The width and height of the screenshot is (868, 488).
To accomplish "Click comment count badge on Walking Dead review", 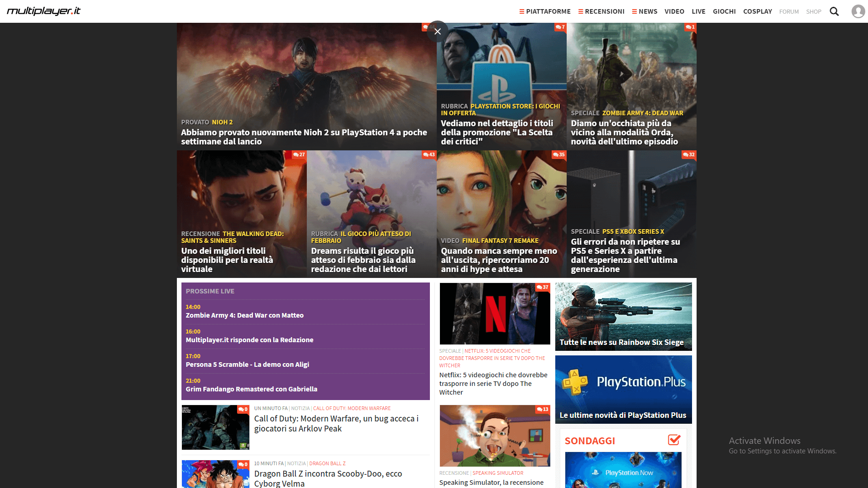I will 299,155.
